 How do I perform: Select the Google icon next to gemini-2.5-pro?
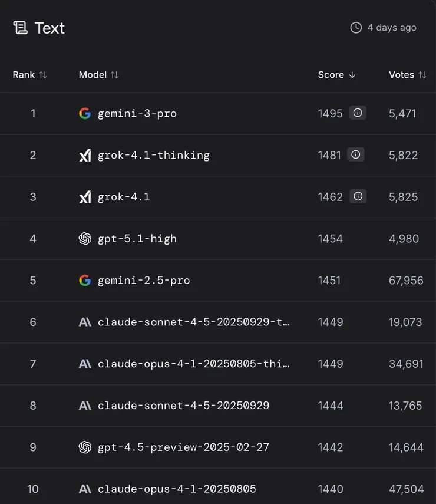tap(85, 281)
